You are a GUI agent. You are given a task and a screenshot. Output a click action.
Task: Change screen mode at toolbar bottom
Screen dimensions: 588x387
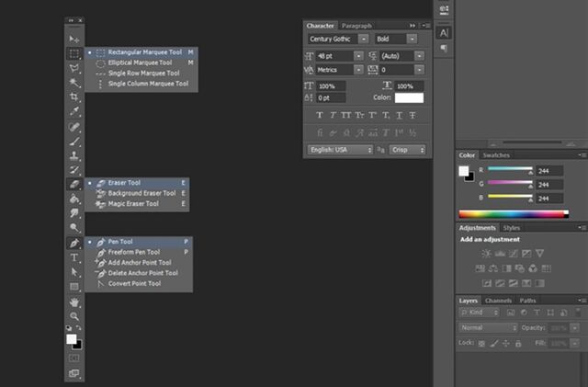[74, 373]
